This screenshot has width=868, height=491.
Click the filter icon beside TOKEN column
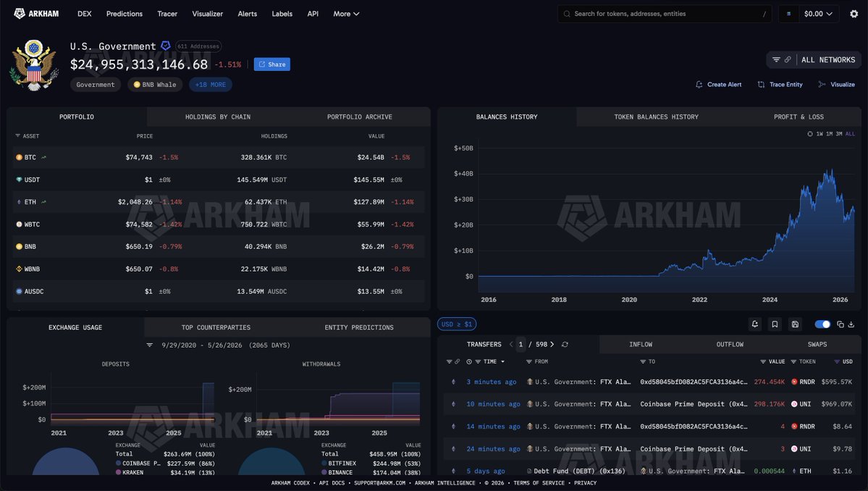click(x=793, y=361)
